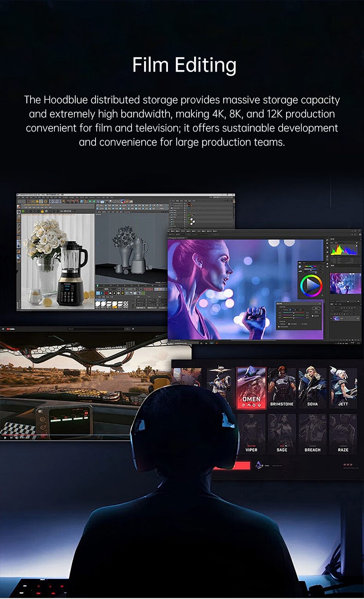The image size is (364, 599).
Task: Click the locked Breach agent
Action: point(312,434)
